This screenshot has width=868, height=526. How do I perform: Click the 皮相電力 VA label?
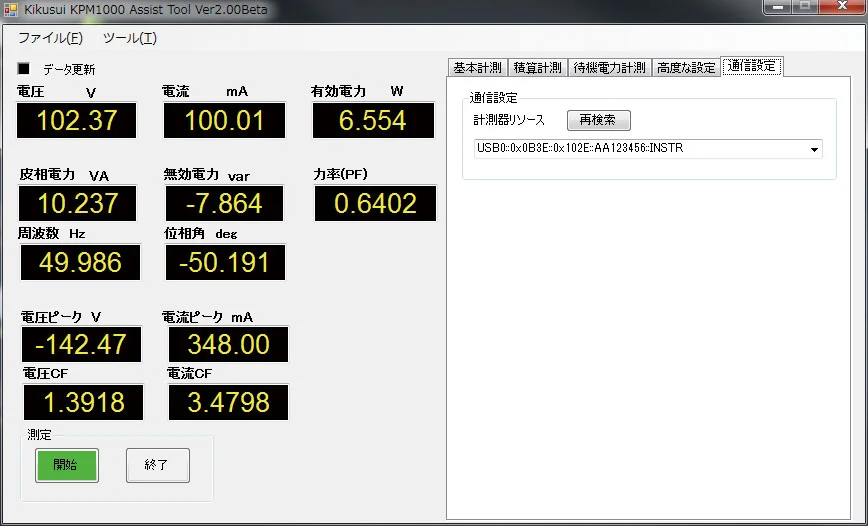click(x=64, y=175)
